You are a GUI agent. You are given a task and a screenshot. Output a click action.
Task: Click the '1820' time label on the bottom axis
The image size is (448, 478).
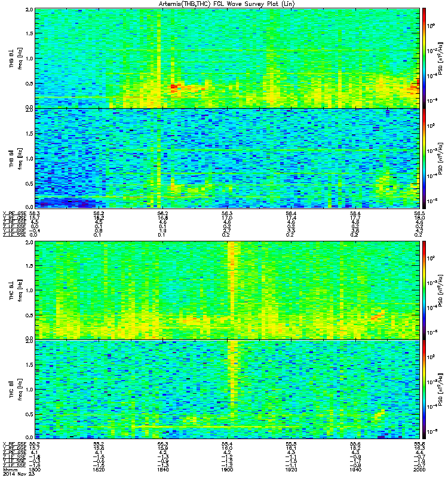pos(99,470)
